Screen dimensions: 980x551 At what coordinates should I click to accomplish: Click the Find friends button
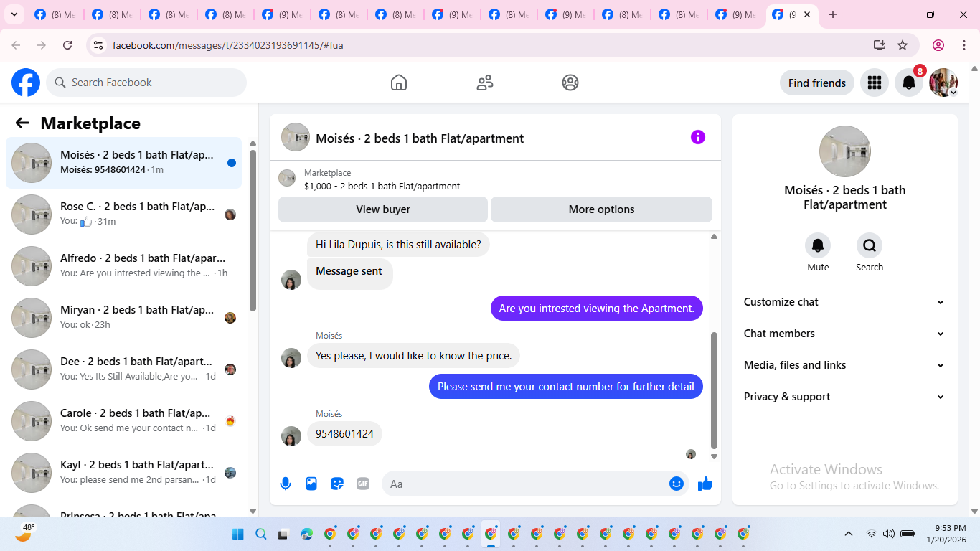pos(817,83)
